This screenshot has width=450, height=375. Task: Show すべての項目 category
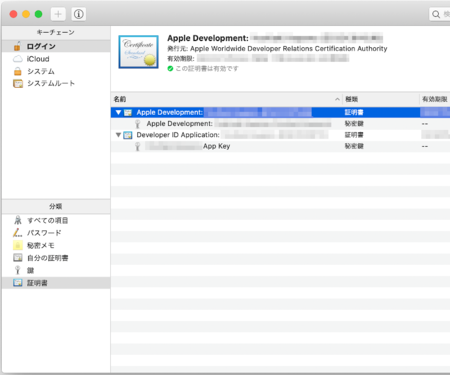point(56,220)
